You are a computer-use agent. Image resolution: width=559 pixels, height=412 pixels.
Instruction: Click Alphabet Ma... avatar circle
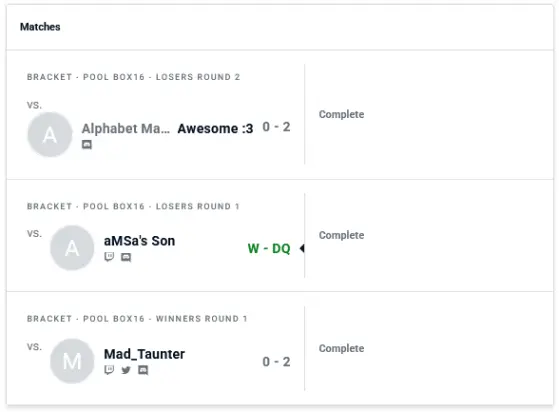[x=50, y=134]
